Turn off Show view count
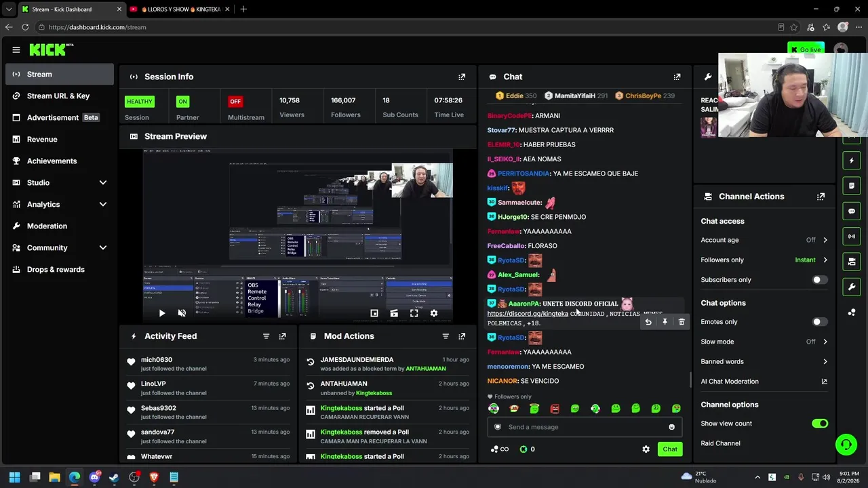868x488 pixels. pyautogui.click(x=820, y=424)
